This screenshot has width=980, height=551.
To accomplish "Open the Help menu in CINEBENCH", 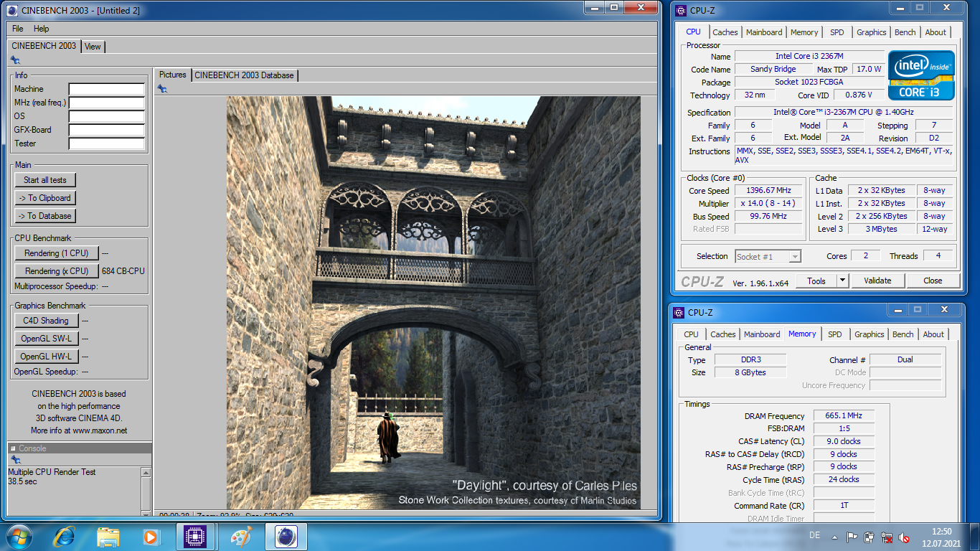I will 42,29.
